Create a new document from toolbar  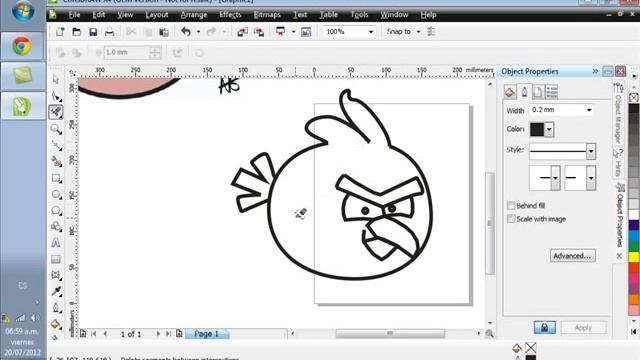point(60,31)
